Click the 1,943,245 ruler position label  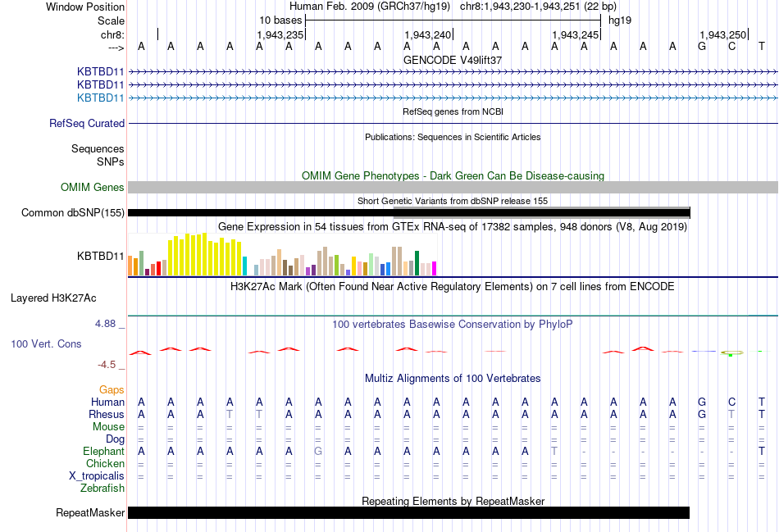pyautogui.click(x=576, y=34)
